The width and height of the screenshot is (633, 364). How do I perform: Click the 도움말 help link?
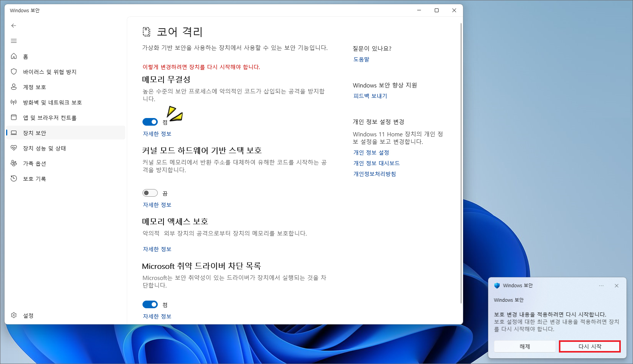click(x=361, y=59)
